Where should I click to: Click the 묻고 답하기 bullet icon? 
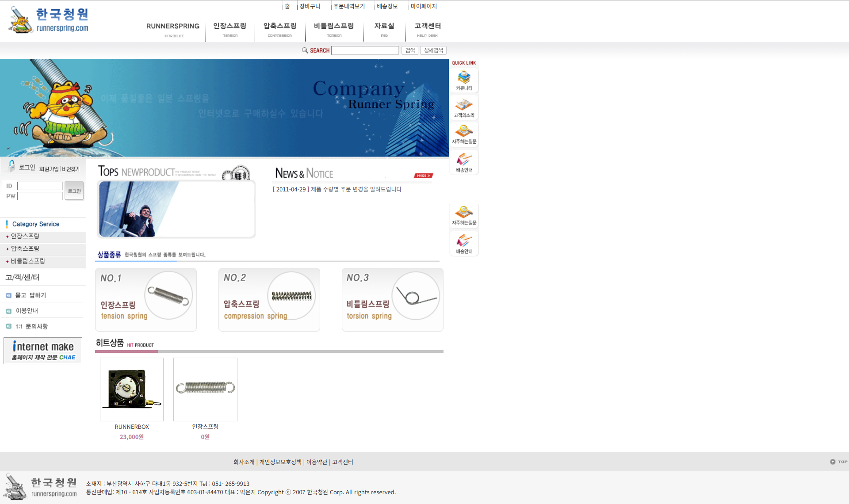(x=8, y=295)
